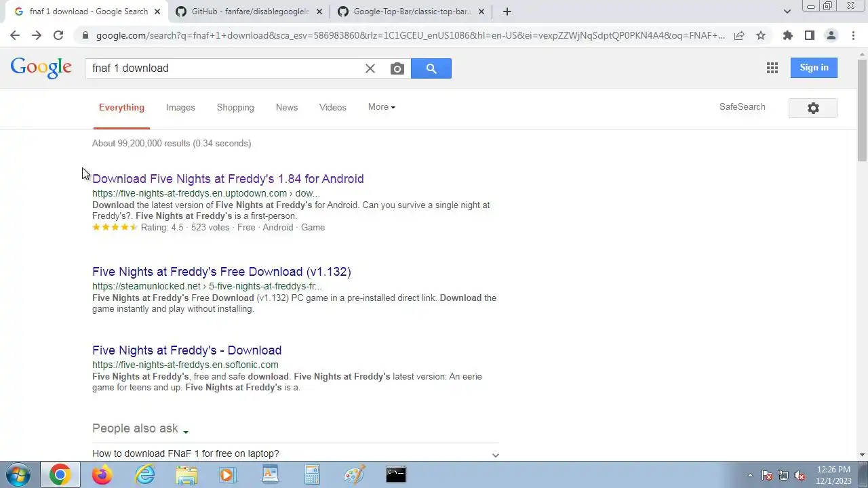Open Windows Explorer folder on taskbar

[186, 474]
